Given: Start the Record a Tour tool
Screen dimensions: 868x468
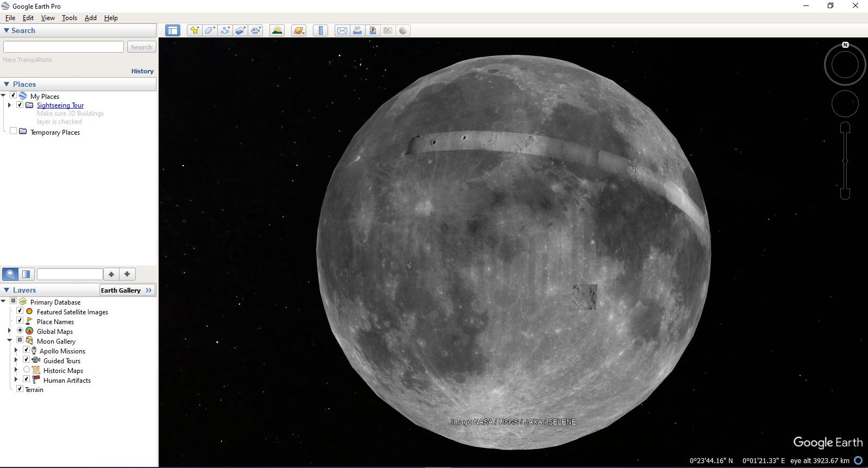Looking at the screenshot, I should pos(256,30).
